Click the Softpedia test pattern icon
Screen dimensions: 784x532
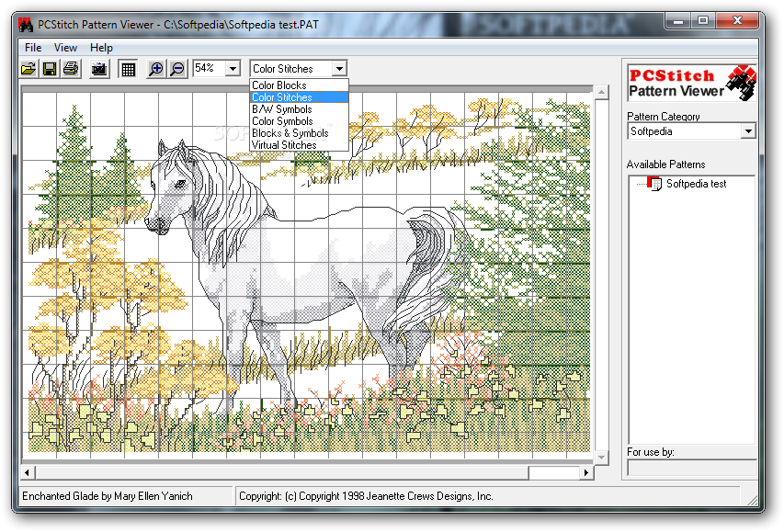654,184
